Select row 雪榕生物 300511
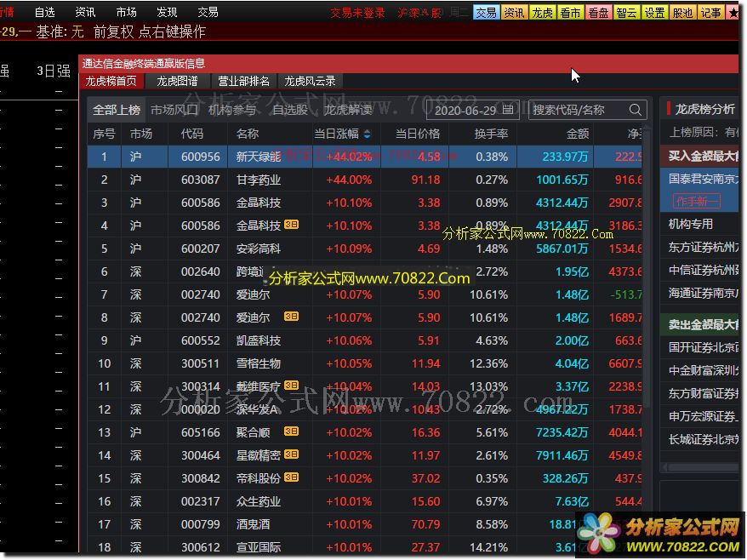The height and width of the screenshot is (560, 747). point(364,363)
